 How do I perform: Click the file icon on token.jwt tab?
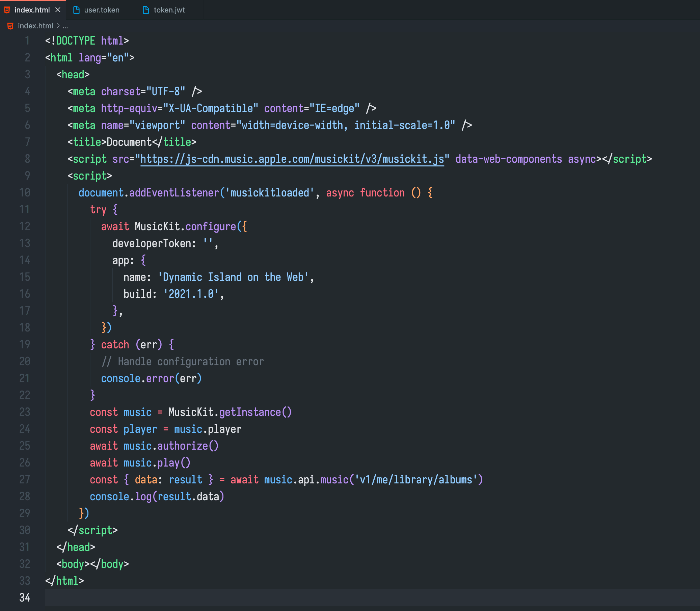point(146,10)
